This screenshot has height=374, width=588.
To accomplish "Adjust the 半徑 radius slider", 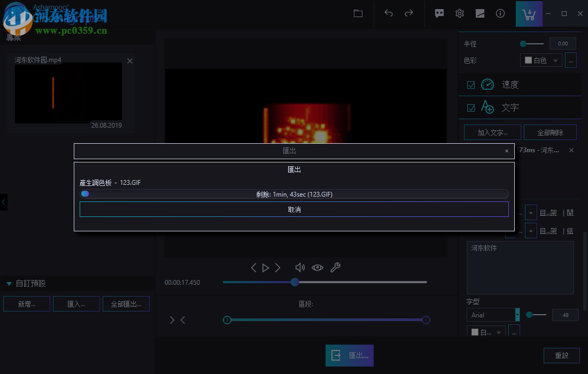I will click(x=531, y=44).
